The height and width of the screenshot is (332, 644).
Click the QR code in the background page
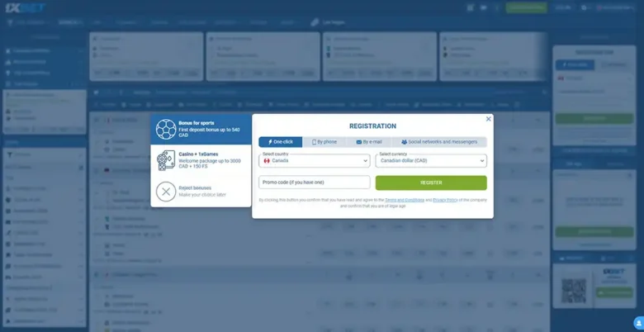pos(574,291)
